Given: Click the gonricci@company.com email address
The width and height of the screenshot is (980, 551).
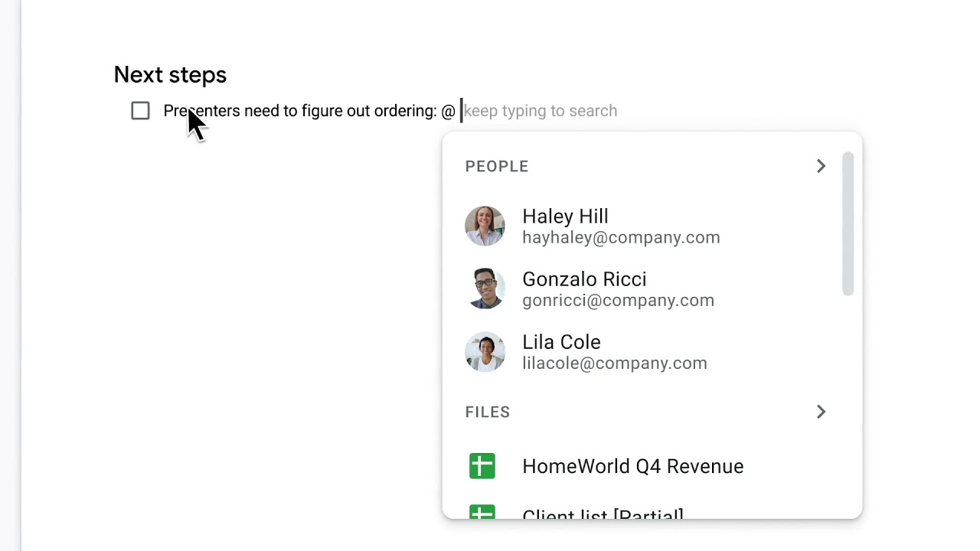Looking at the screenshot, I should click(618, 301).
